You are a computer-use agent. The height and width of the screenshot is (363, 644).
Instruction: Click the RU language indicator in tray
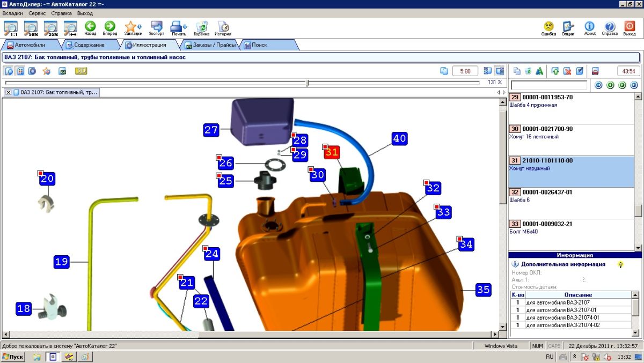(x=550, y=357)
